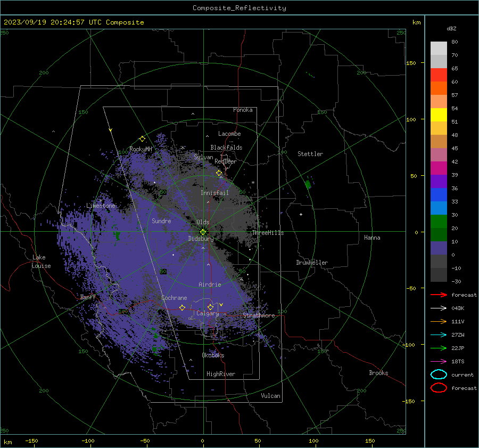479x448 pixels.
Task: Click the Drumheller label
Action: [x=312, y=263]
